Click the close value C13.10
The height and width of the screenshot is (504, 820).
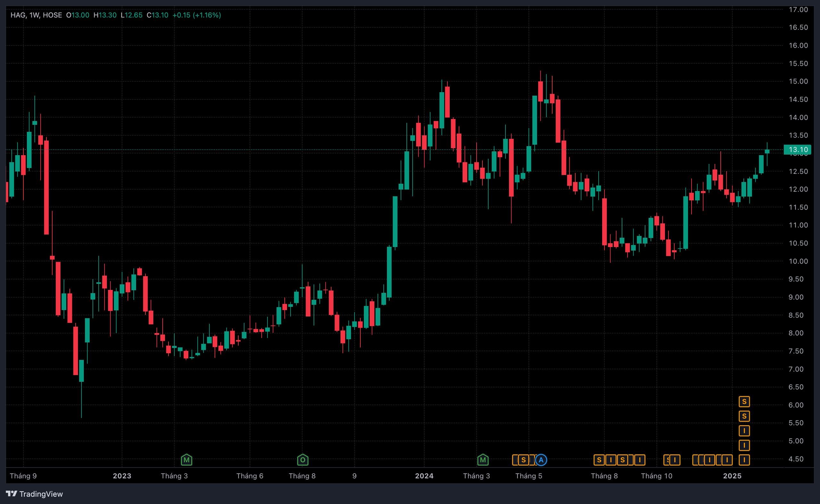pos(158,15)
